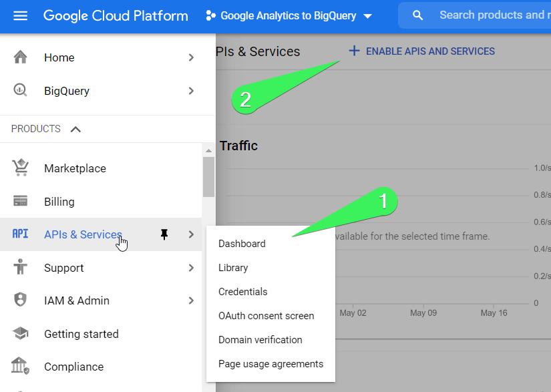Click the BigQuery magnifier icon
Screen dimensions: 551x392
(x=21, y=90)
